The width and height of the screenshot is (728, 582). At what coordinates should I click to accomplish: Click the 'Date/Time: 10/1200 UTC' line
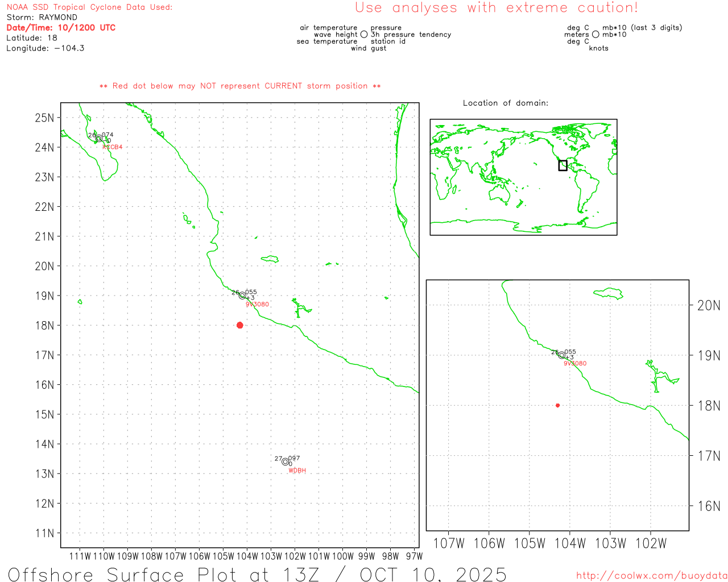click(61, 28)
